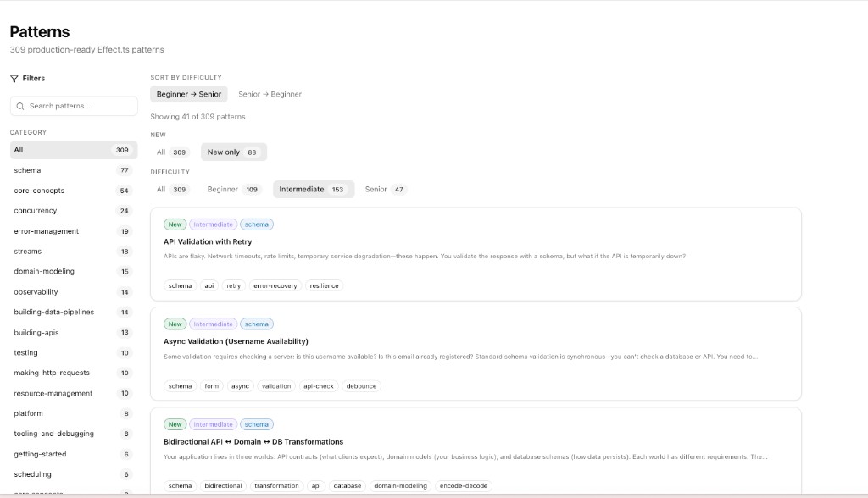Viewport: 868px width, 498px height.
Task: Select the Intermediate 153 difficulty chip
Action: 312,189
